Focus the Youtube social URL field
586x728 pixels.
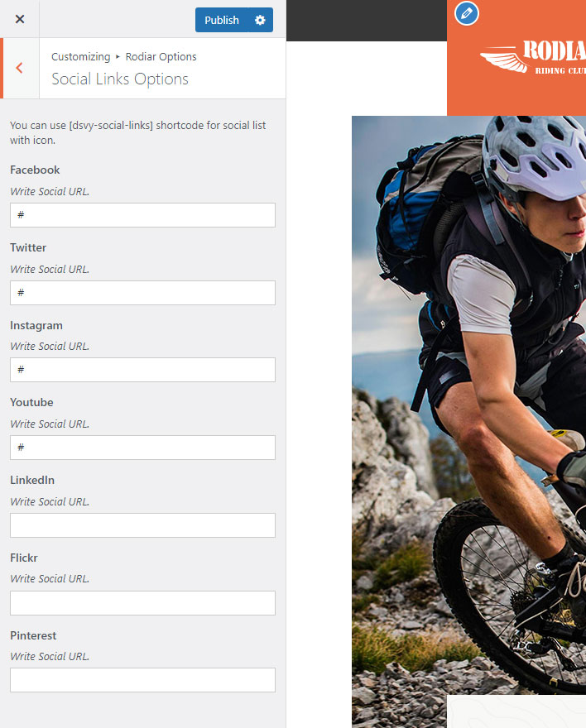coord(142,448)
